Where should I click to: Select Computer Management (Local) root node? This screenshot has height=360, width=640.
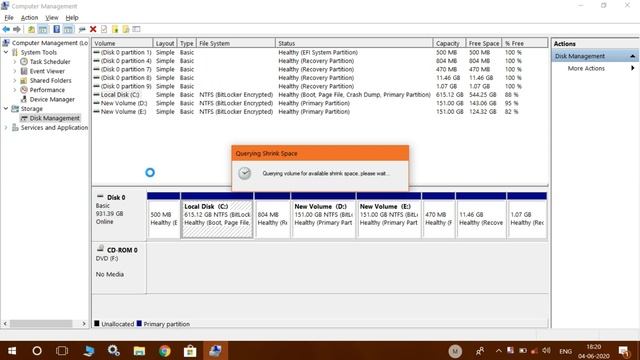click(49, 43)
